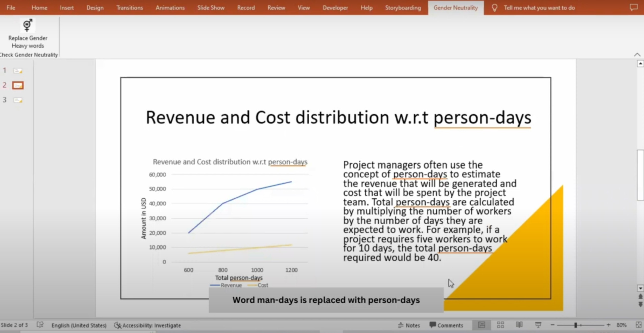Image resolution: width=644 pixels, height=333 pixels.
Task: Click spell check icon in status bar
Action: coord(40,325)
